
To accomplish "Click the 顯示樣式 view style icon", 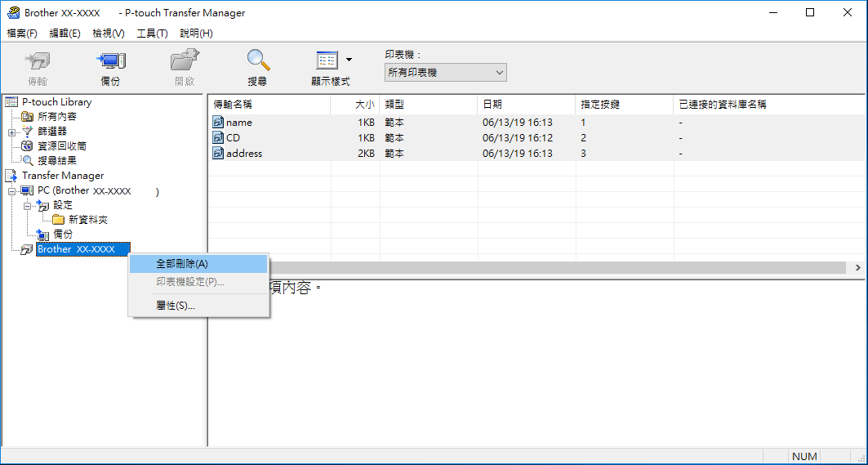I will pos(327,60).
